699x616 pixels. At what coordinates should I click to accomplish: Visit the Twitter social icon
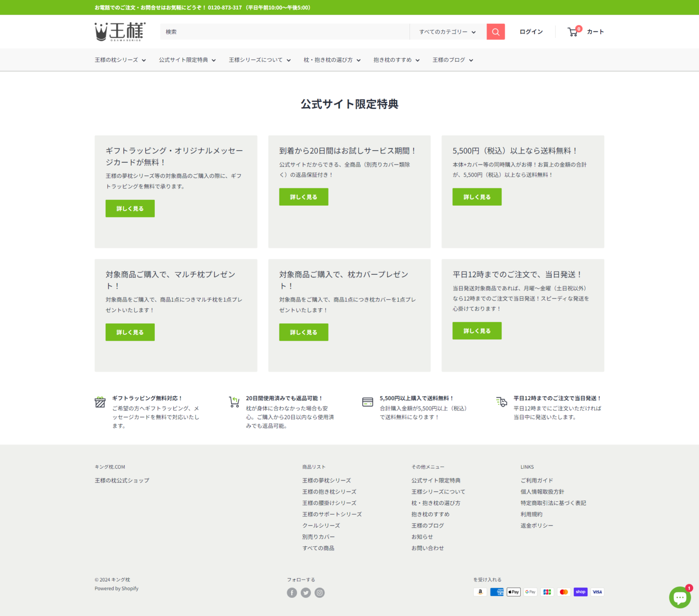coord(306,593)
